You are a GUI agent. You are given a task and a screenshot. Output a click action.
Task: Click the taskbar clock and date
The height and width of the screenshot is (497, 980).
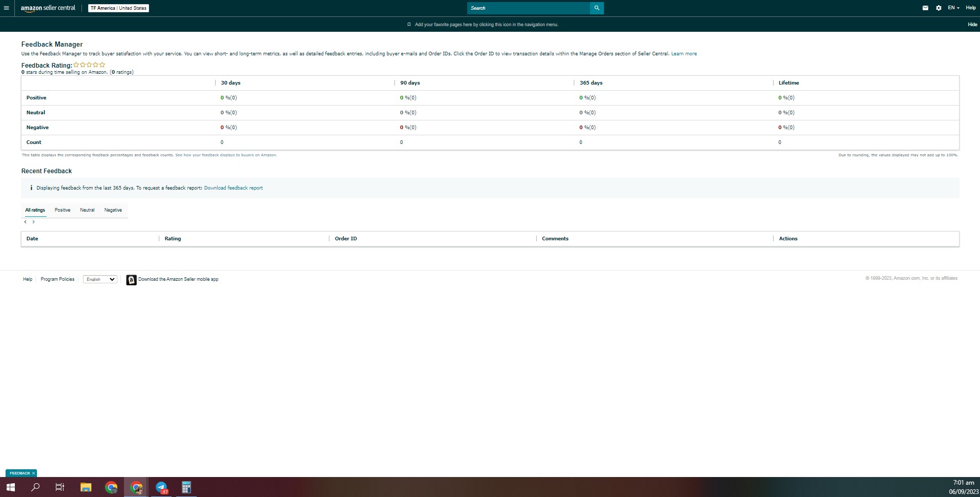pyautogui.click(x=963, y=487)
